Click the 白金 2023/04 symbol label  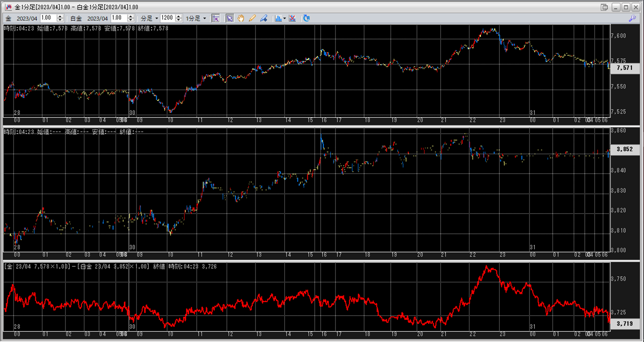89,18
